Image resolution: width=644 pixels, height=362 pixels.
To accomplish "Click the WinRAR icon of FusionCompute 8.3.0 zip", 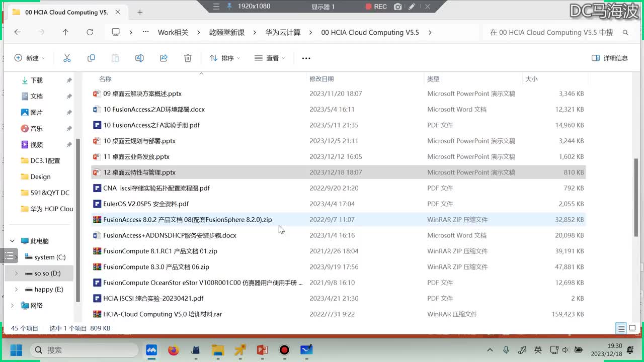I will click(97, 267).
